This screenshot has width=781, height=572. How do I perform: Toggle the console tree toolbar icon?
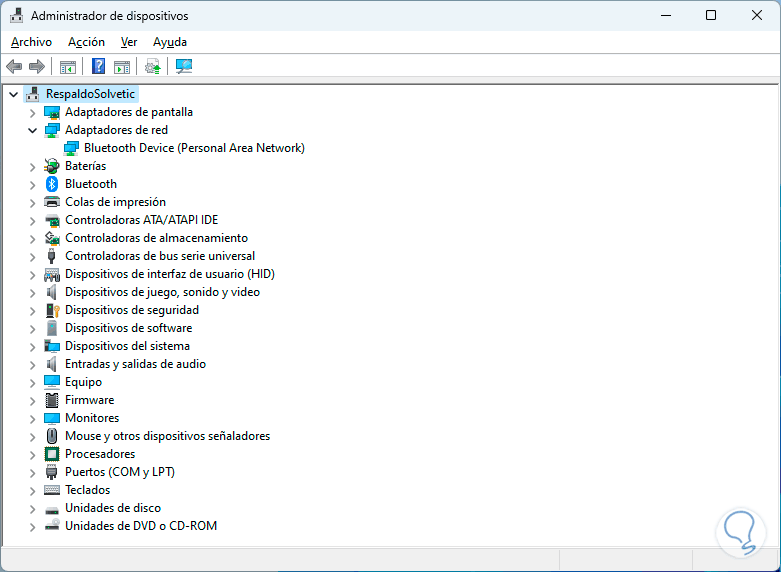[68, 66]
